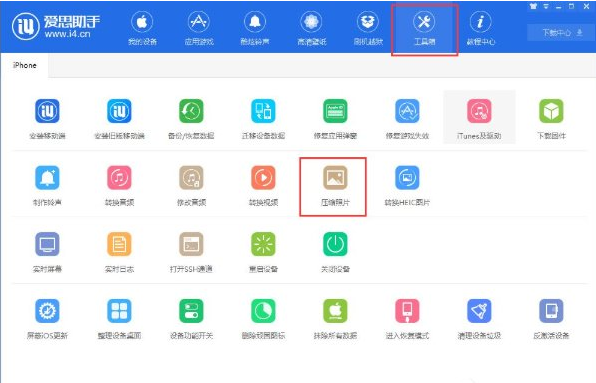596x383 pixels.
Task: Click the i4 logo www.i4.cn
Action: tap(56, 27)
